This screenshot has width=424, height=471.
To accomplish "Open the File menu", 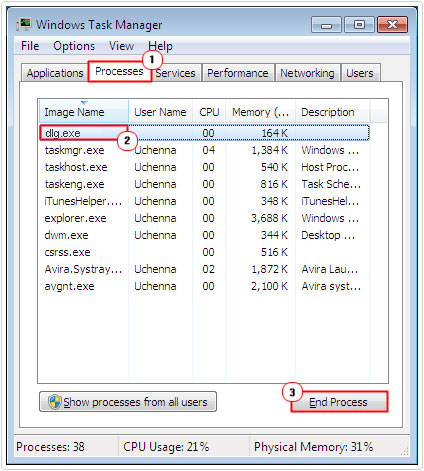I will click(x=30, y=46).
